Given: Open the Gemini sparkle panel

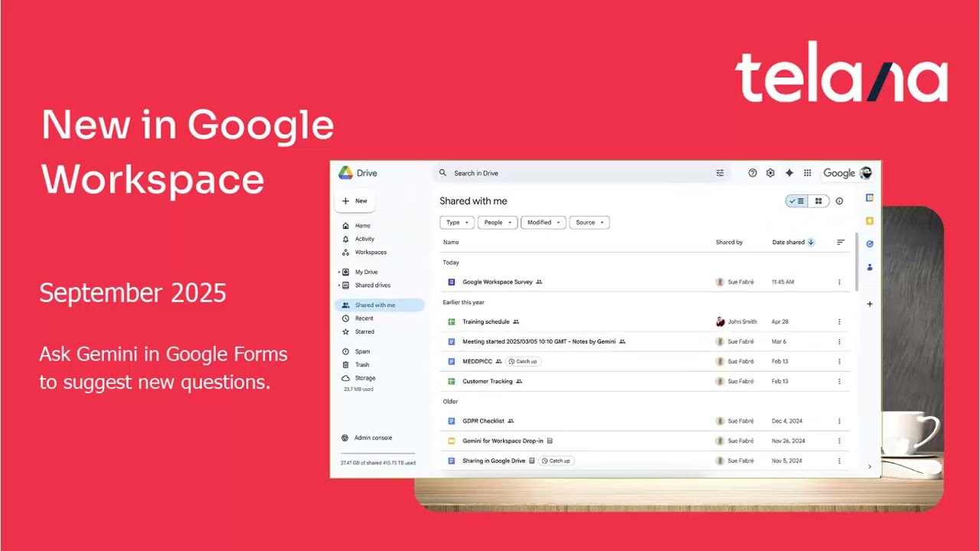Looking at the screenshot, I should (789, 173).
